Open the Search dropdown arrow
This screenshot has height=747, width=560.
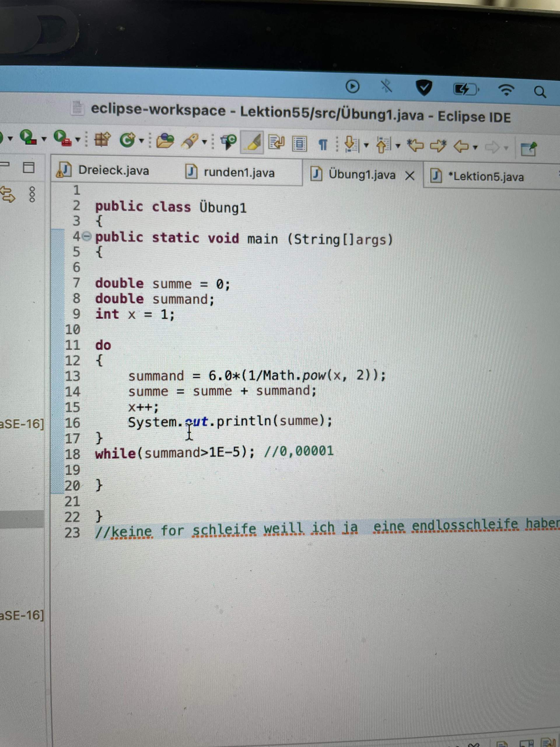(204, 142)
